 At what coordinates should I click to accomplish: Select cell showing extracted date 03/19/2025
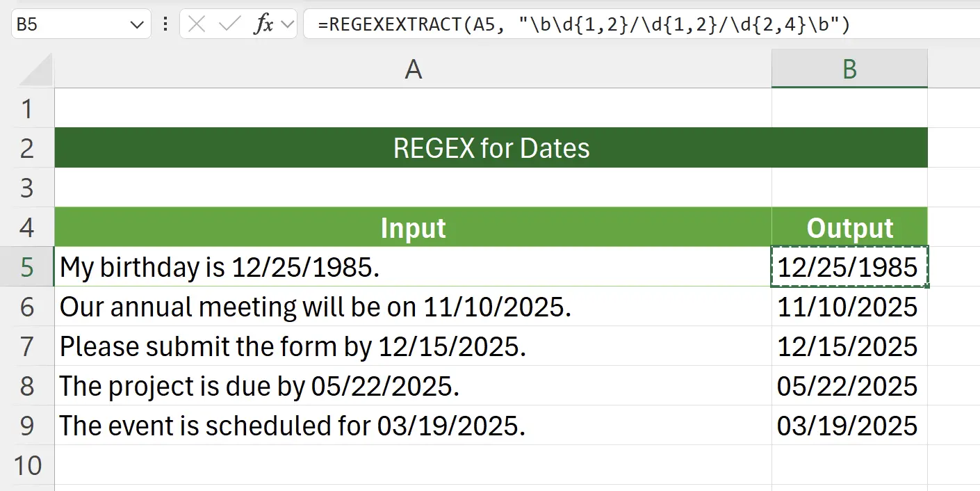(849, 426)
